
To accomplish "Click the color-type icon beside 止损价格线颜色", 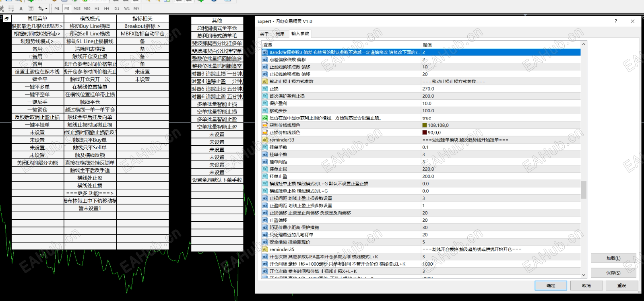I will (265, 132).
